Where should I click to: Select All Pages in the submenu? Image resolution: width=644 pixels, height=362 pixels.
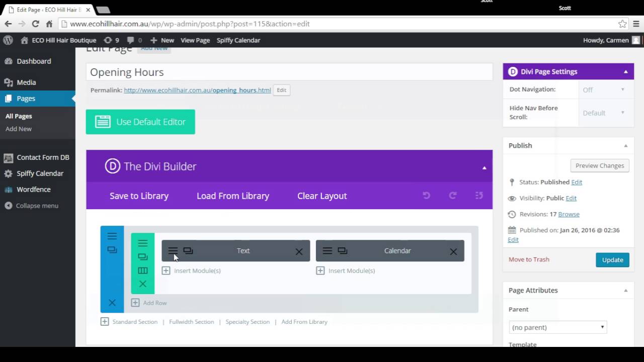(x=19, y=116)
